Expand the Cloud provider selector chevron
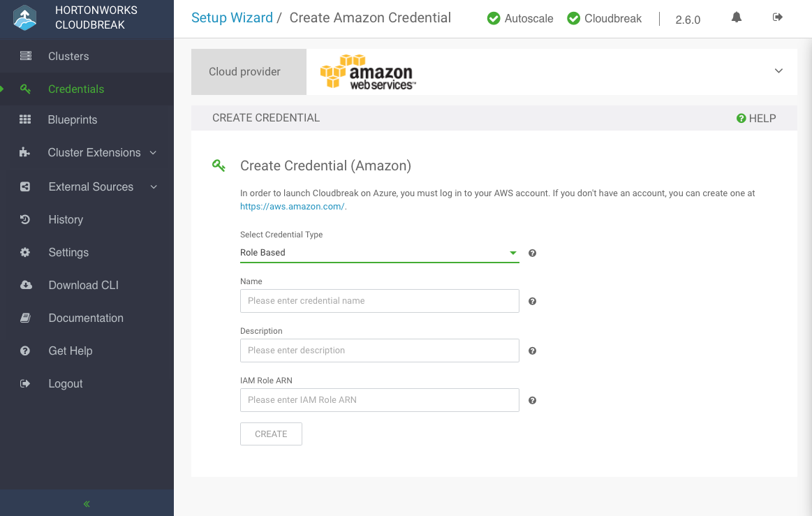Screen dimensions: 812x516 coord(778,71)
